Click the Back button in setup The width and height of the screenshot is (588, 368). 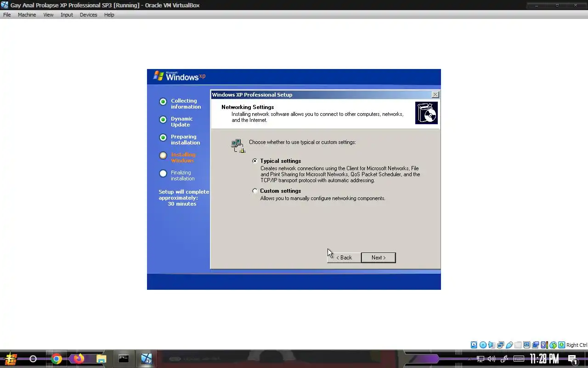point(344,258)
